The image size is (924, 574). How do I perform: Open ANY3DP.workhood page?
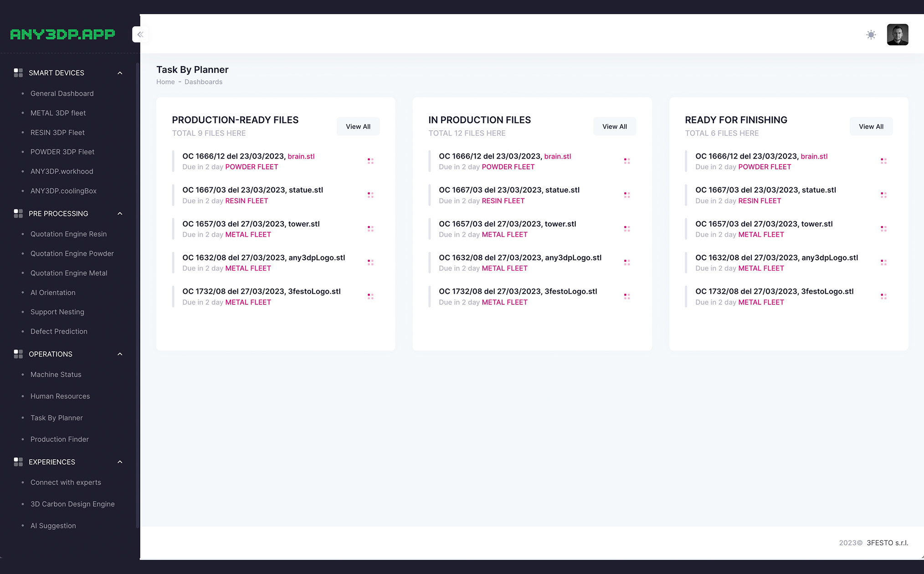[x=62, y=171]
